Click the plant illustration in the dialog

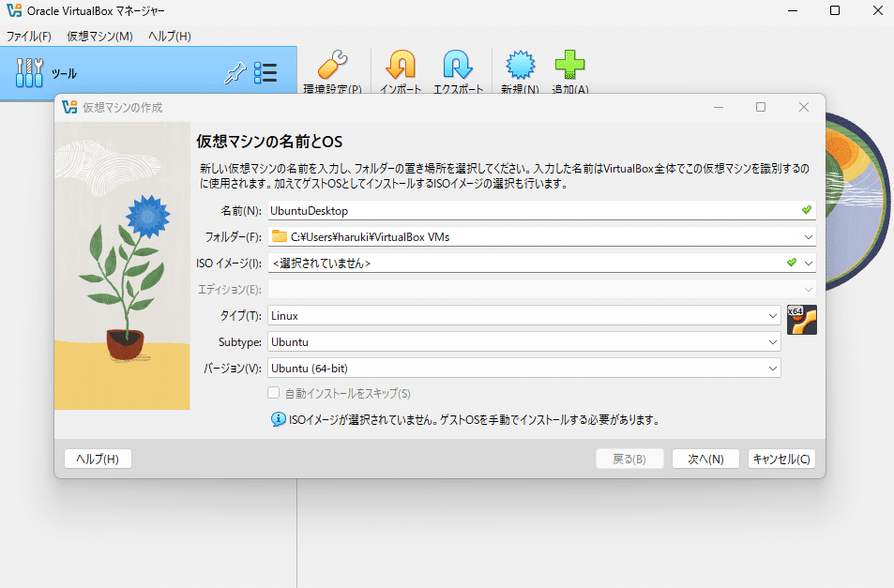(122, 265)
